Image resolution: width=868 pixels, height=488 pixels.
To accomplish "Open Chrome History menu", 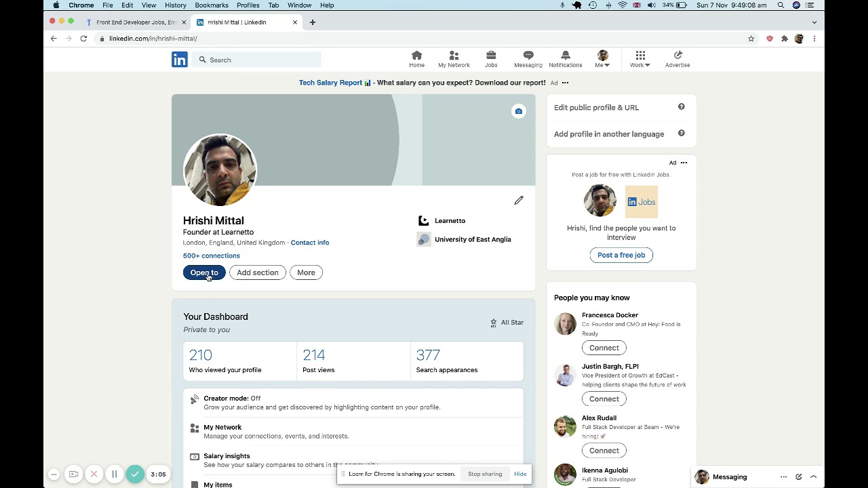I will (x=176, y=5).
